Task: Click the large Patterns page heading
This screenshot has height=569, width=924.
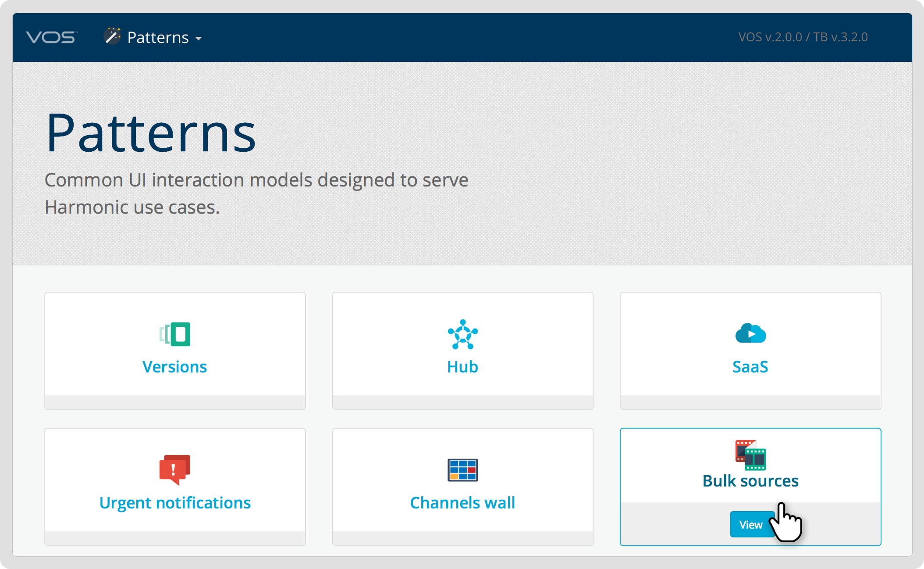Action: pyautogui.click(x=151, y=133)
